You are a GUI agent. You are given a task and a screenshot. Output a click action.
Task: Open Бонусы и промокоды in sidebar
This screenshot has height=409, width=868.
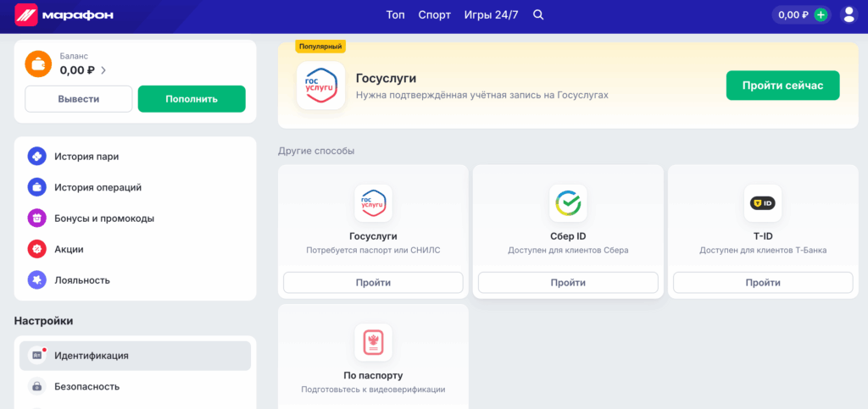point(135,218)
